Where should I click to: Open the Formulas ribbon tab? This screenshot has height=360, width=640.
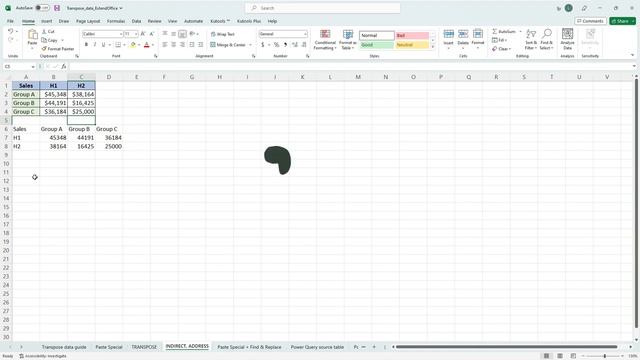pyautogui.click(x=116, y=21)
